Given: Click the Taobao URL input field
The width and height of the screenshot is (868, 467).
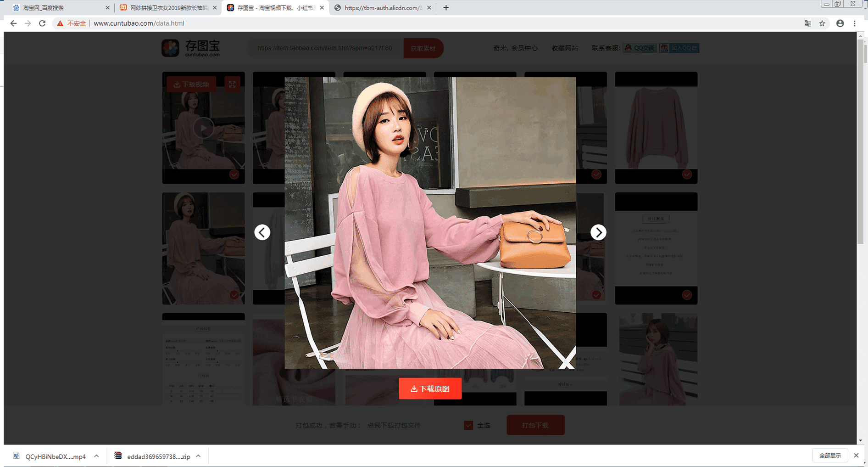Looking at the screenshot, I should [x=325, y=48].
